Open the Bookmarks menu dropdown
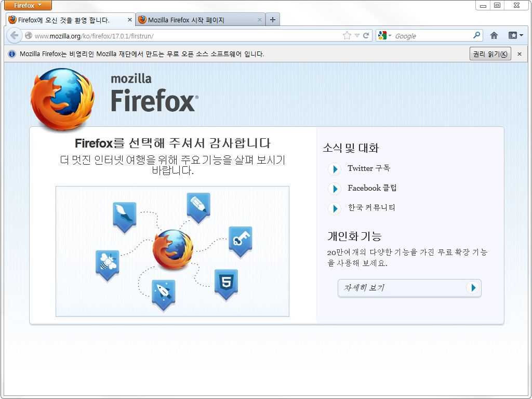Viewport: 532px width, 399px height. (x=515, y=36)
